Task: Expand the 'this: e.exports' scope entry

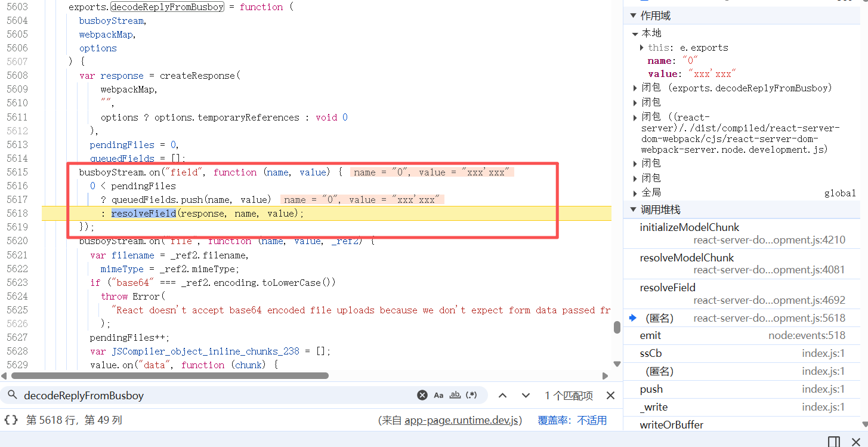Action: coord(642,48)
